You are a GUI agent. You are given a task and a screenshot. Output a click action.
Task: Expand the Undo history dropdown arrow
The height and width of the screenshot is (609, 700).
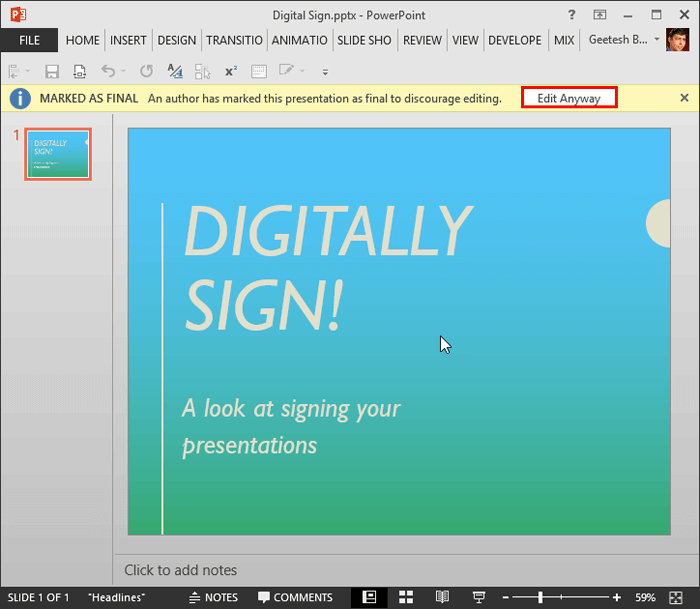click(123, 71)
